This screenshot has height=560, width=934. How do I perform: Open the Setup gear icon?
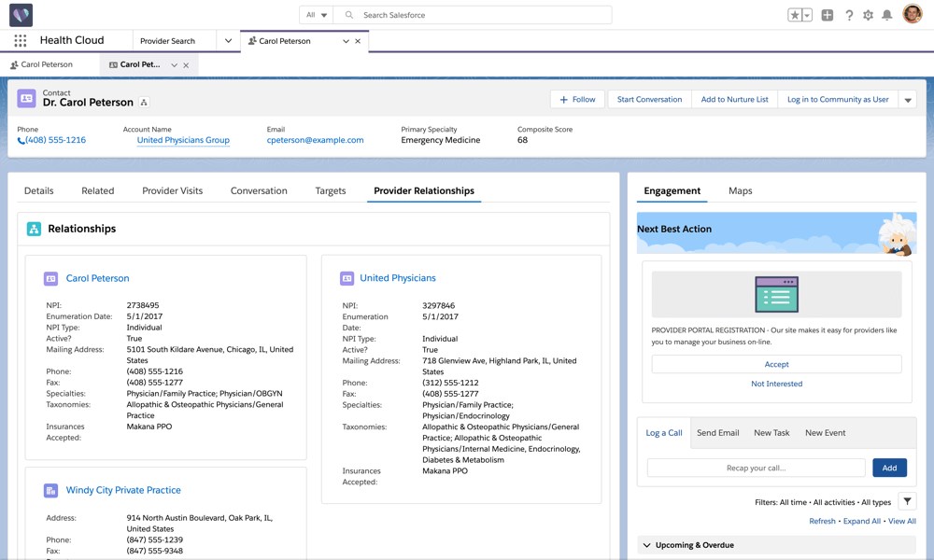click(x=868, y=15)
